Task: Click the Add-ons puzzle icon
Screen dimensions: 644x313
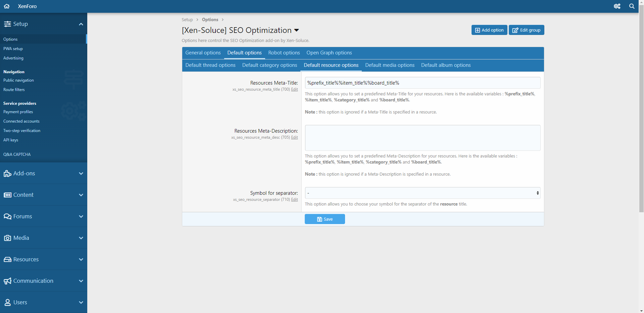Action: [7, 173]
